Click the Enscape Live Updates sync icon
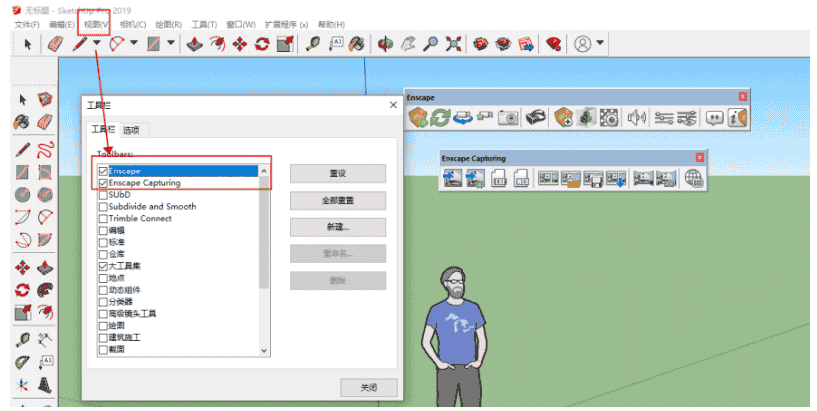The height and width of the screenshot is (411, 817). coord(441,118)
